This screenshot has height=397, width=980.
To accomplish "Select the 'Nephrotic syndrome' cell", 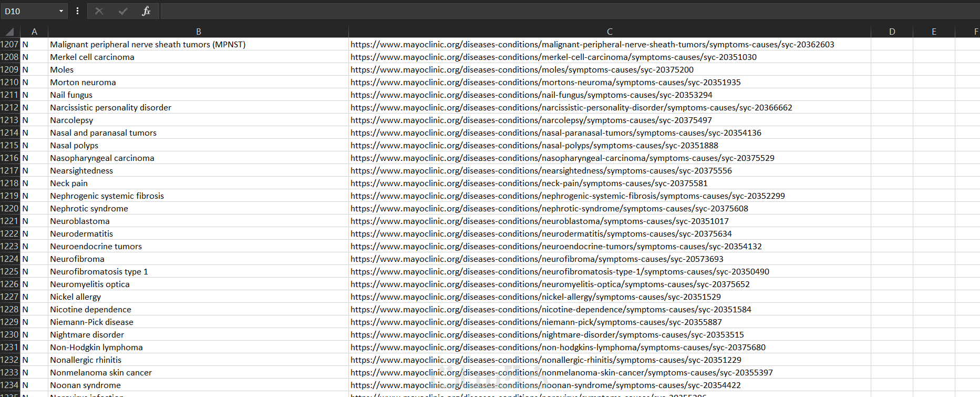I will tap(198, 208).
